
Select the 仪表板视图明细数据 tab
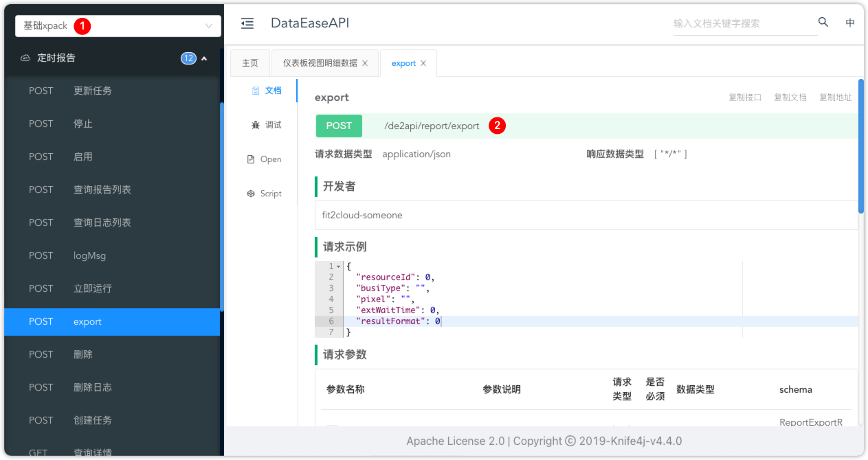pos(320,62)
